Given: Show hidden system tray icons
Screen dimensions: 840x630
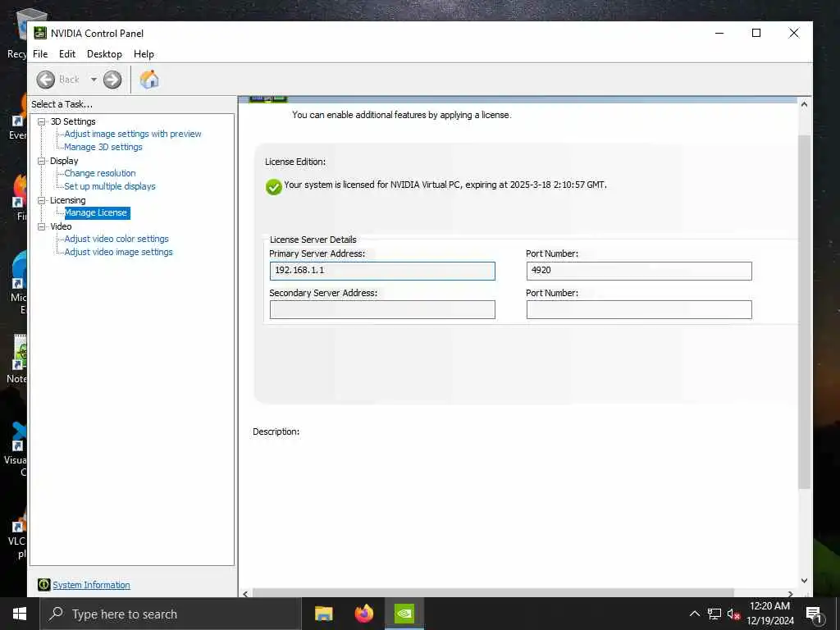Looking at the screenshot, I should (x=694, y=614).
